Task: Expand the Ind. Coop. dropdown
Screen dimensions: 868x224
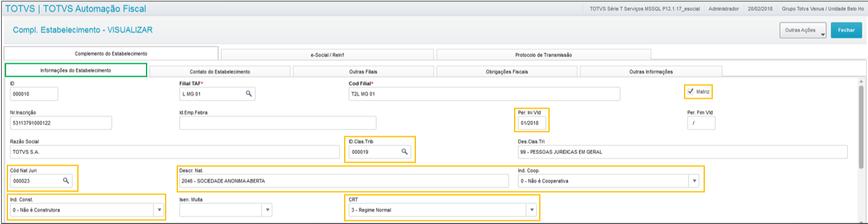Action: point(694,181)
